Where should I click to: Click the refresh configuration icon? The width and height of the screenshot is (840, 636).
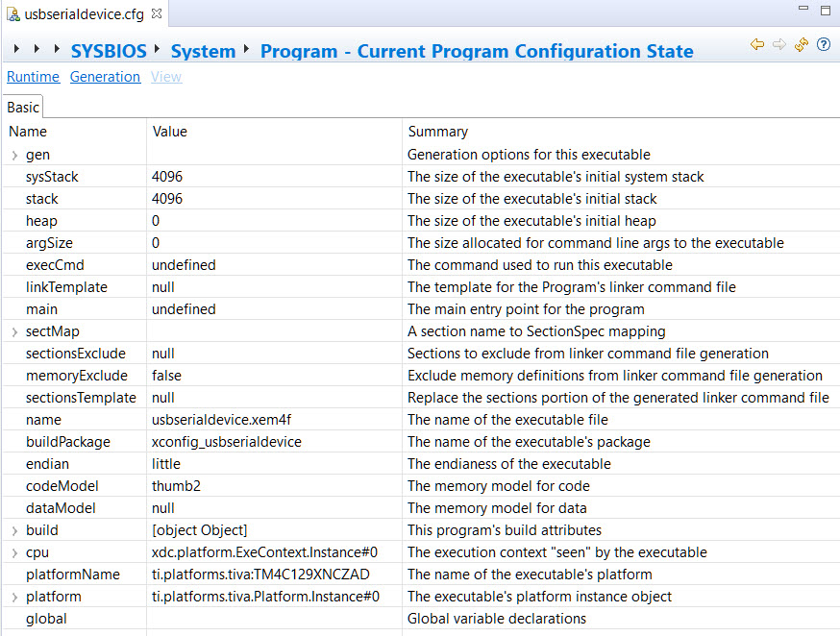(802, 45)
